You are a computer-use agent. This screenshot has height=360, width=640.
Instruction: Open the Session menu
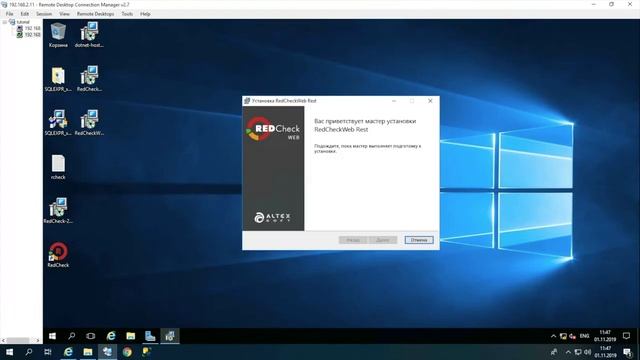point(44,14)
